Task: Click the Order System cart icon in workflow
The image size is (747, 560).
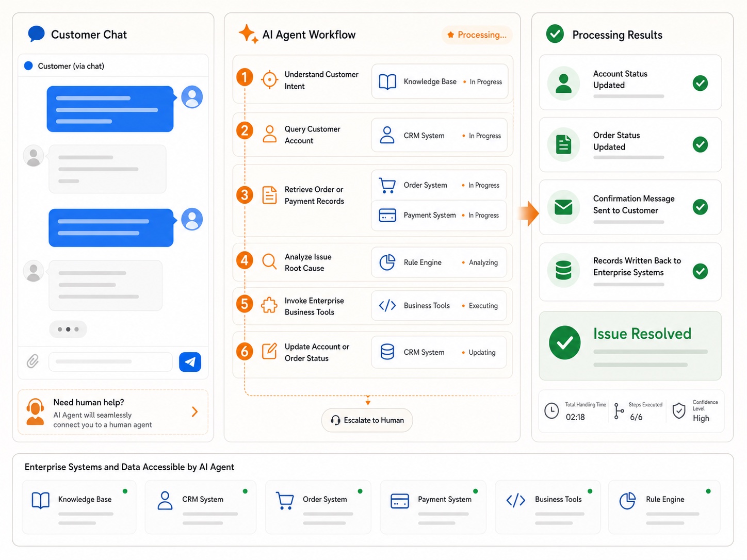Action: click(x=387, y=185)
